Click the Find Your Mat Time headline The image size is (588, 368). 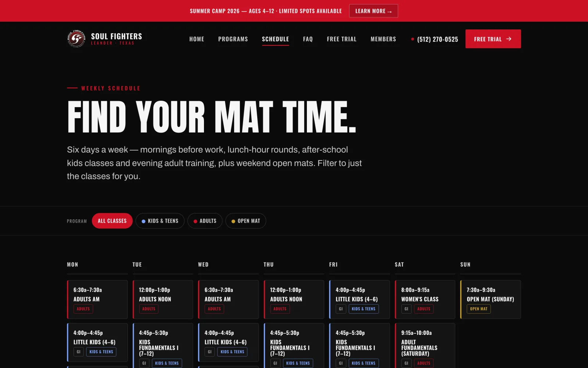pos(212,117)
